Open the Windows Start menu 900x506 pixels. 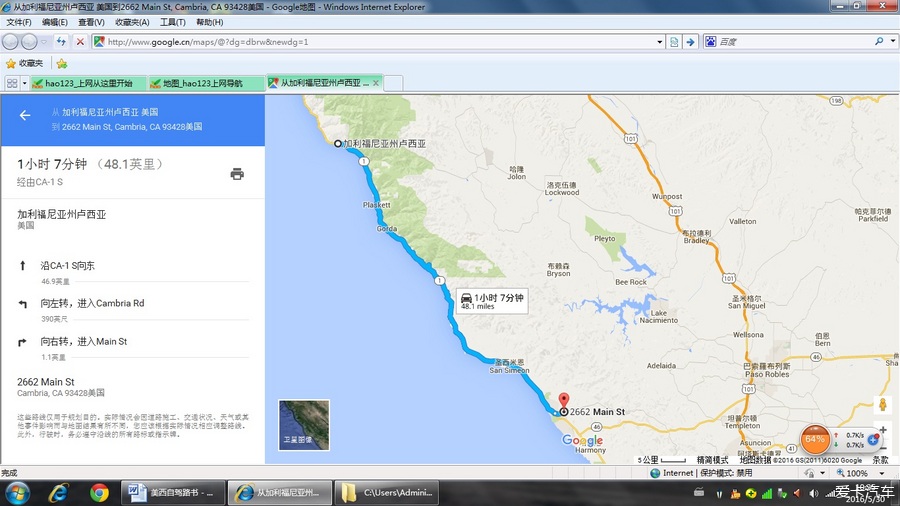point(17,493)
